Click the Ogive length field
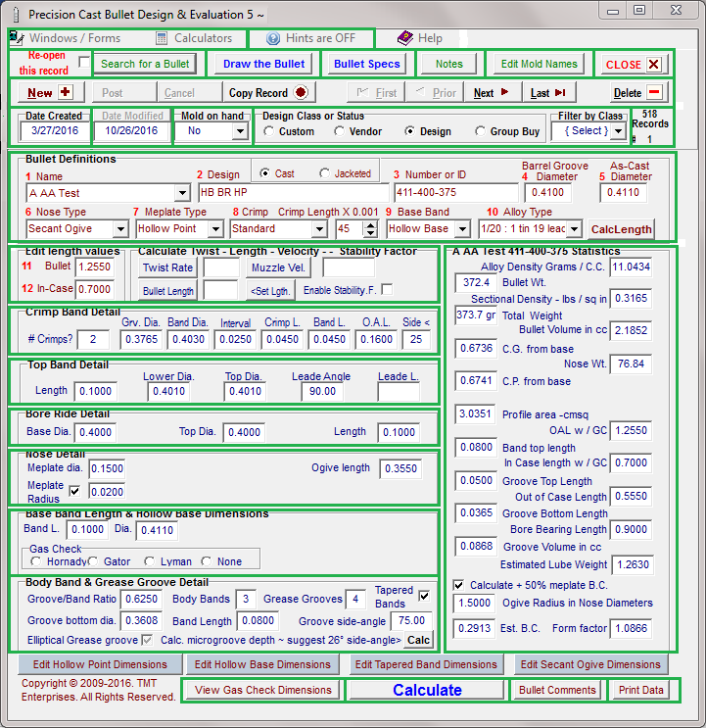 [400, 468]
